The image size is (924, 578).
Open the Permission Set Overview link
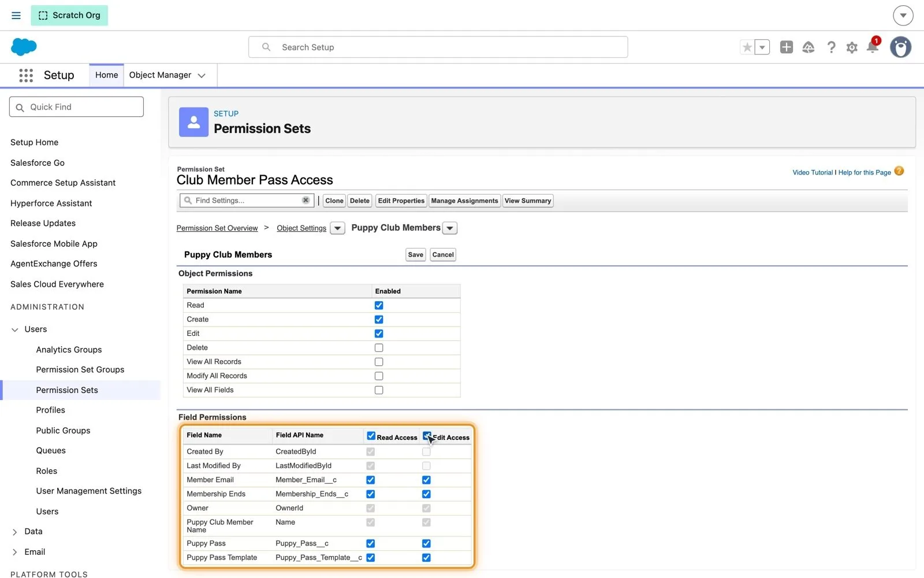[x=217, y=228]
